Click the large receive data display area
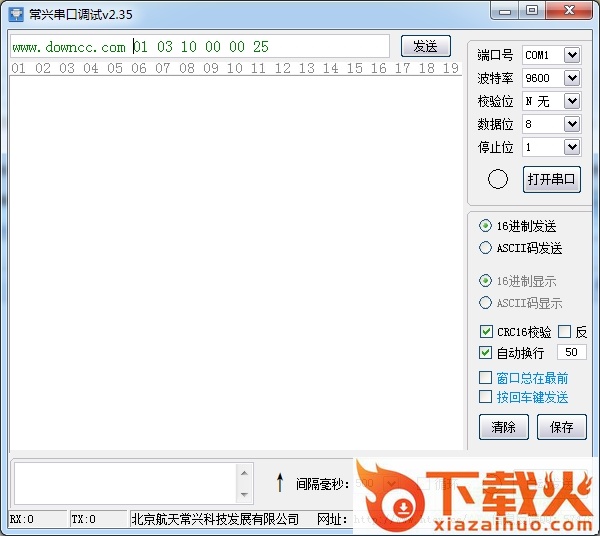 tap(236, 262)
